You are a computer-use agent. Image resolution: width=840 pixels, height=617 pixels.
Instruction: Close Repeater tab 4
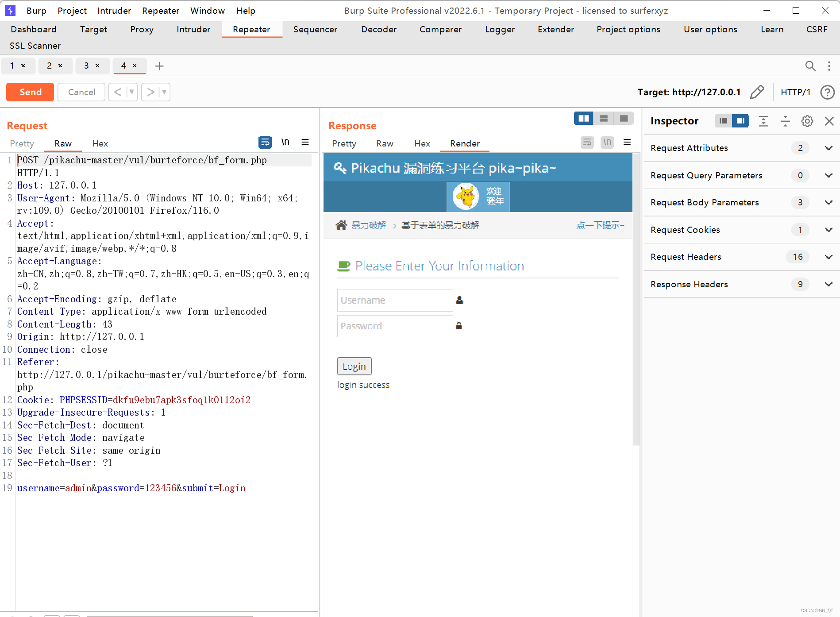tap(135, 66)
